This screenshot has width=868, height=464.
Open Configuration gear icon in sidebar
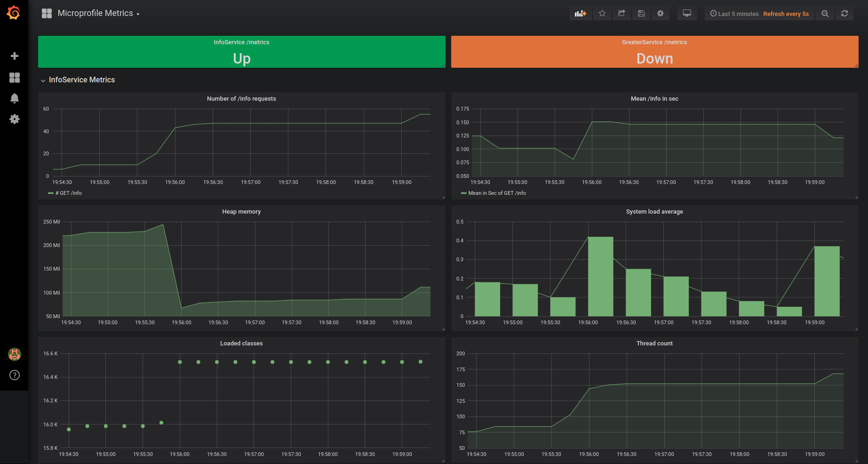pyautogui.click(x=15, y=119)
